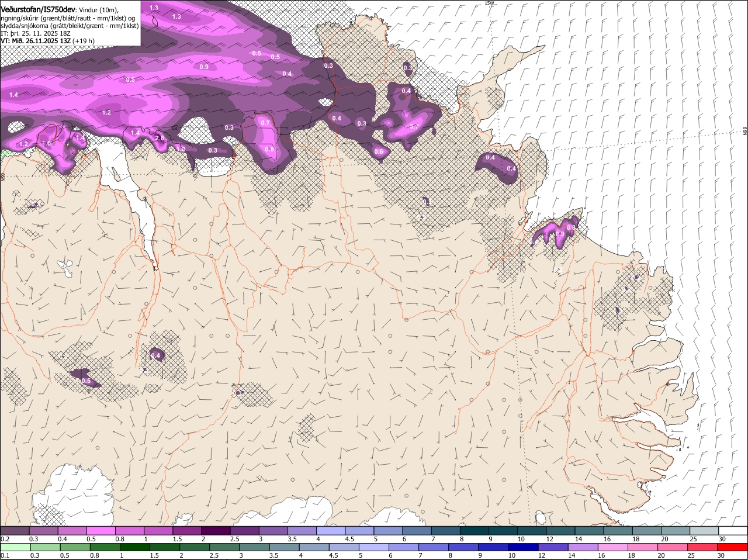Select the dark green 1.5 rain-scale swatch
Viewport: 748px width, 560px height.
point(165,547)
